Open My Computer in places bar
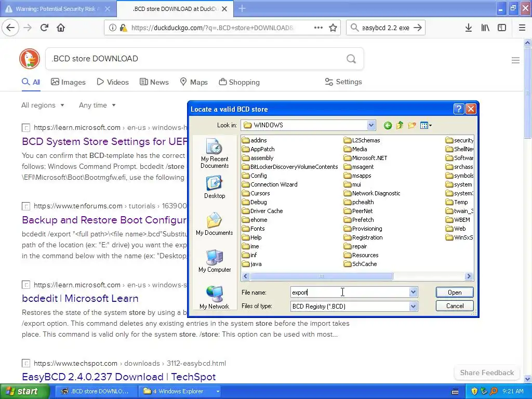Image resolution: width=532 pixels, height=399 pixels. click(215, 261)
